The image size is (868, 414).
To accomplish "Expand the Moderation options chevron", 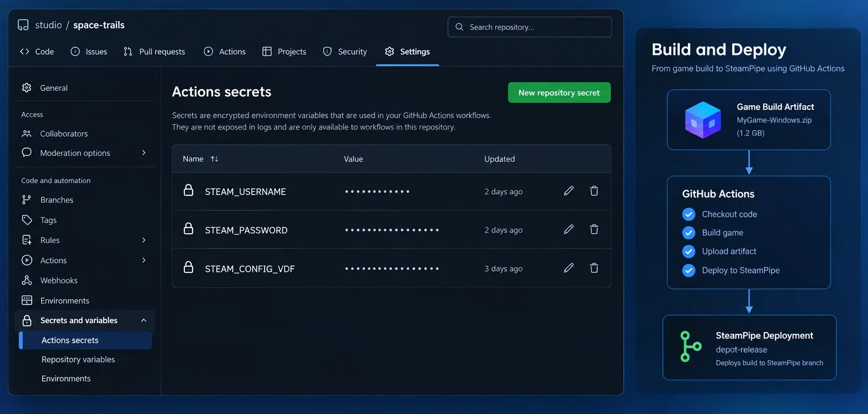I will (144, 153).
